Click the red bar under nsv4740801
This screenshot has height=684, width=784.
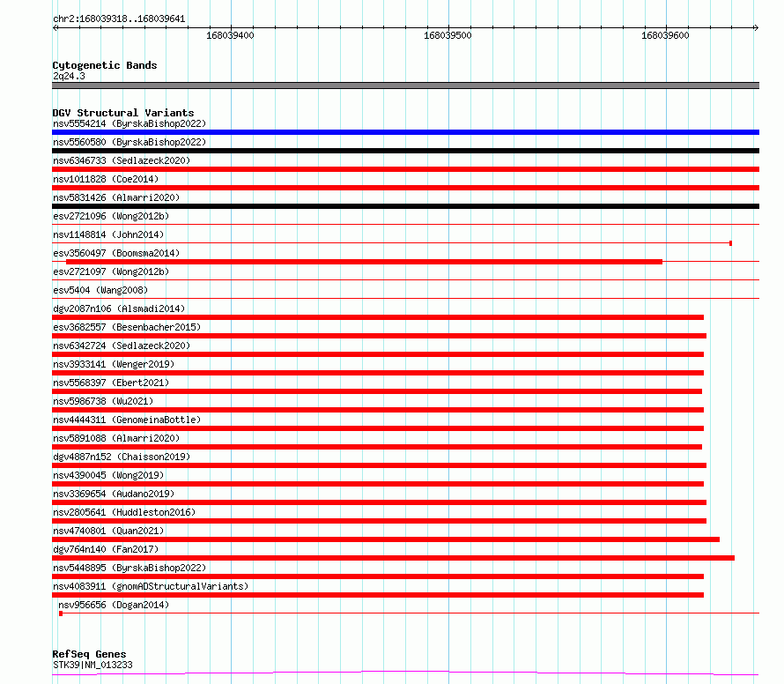386,539
